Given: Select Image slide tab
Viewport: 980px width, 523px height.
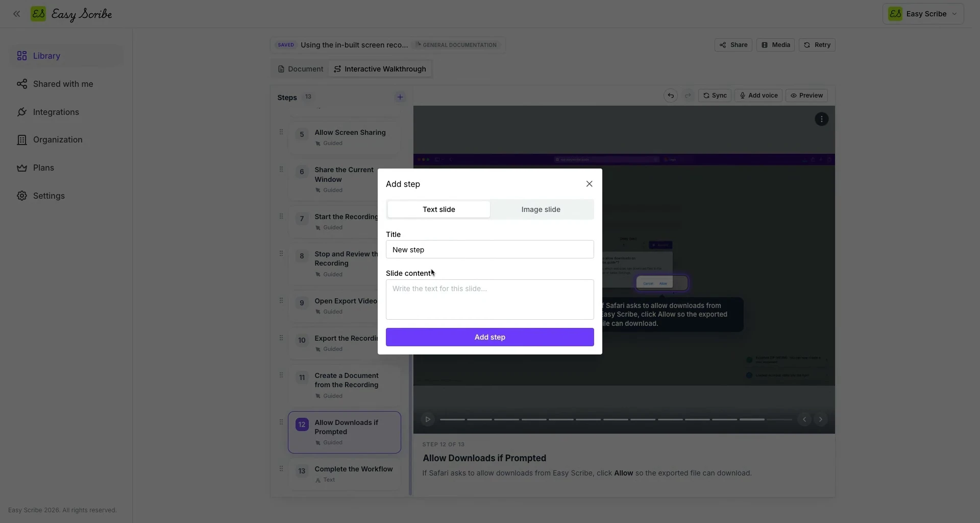Looking at the screenshot, I should (x=541, y=209).
